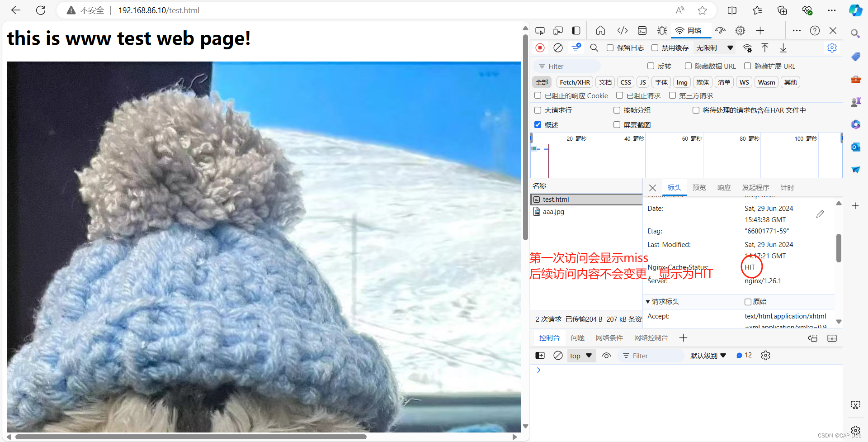The image size is (868, 442).
Task: Open network settings gear icon
Action: (x=832, y=48)
